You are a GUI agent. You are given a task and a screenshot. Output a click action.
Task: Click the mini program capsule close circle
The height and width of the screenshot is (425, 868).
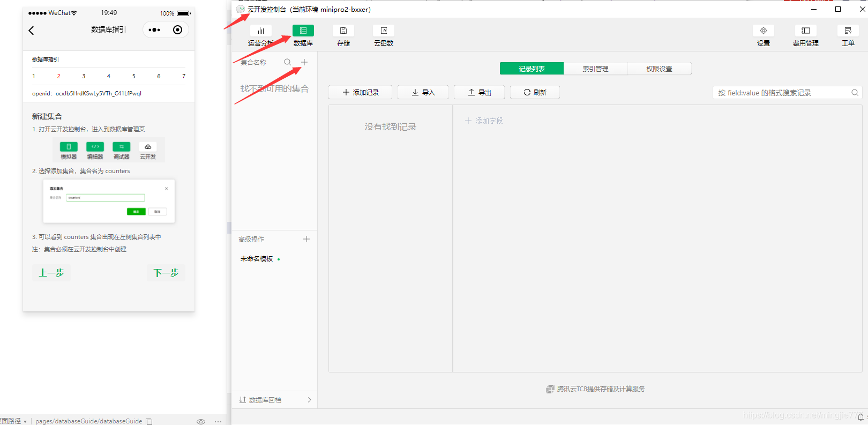point(178,30)
